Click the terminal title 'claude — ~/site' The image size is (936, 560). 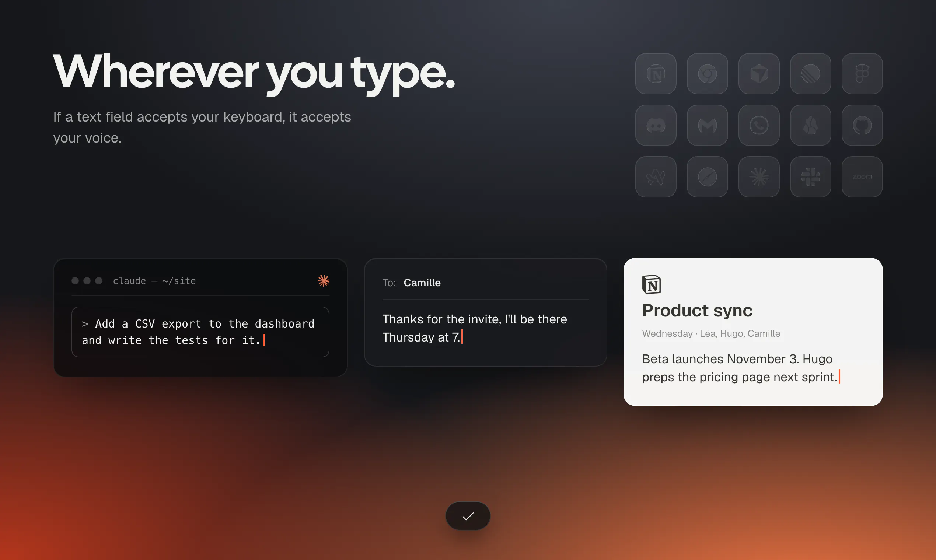(x=154, y=281)
